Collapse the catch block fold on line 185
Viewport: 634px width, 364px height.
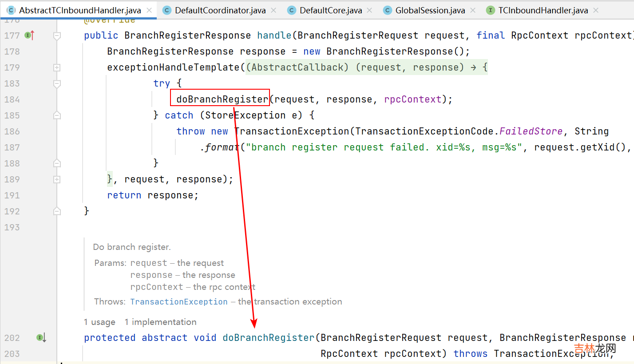point(57,115)
